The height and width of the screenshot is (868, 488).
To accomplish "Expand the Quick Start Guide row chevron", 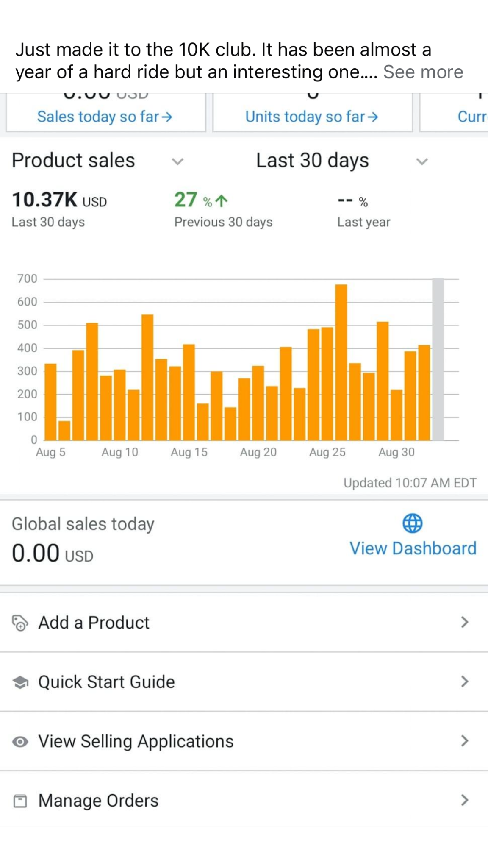I will point(465,682).
